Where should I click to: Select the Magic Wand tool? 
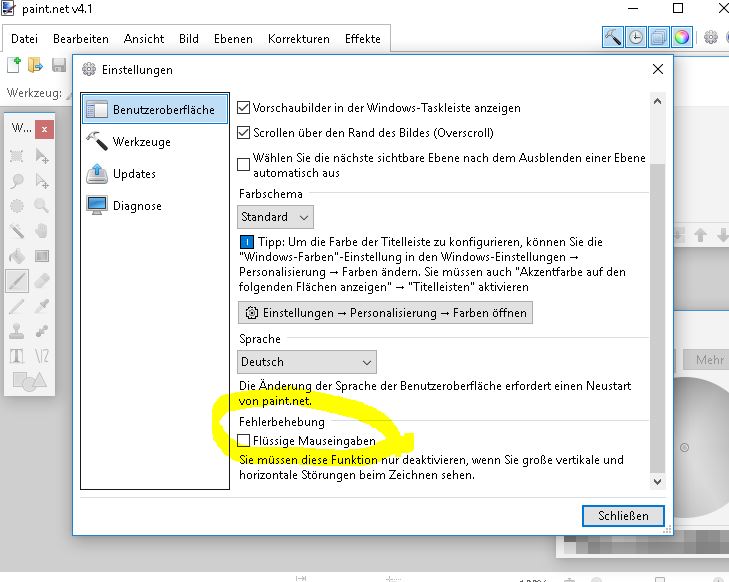(17, 231)
